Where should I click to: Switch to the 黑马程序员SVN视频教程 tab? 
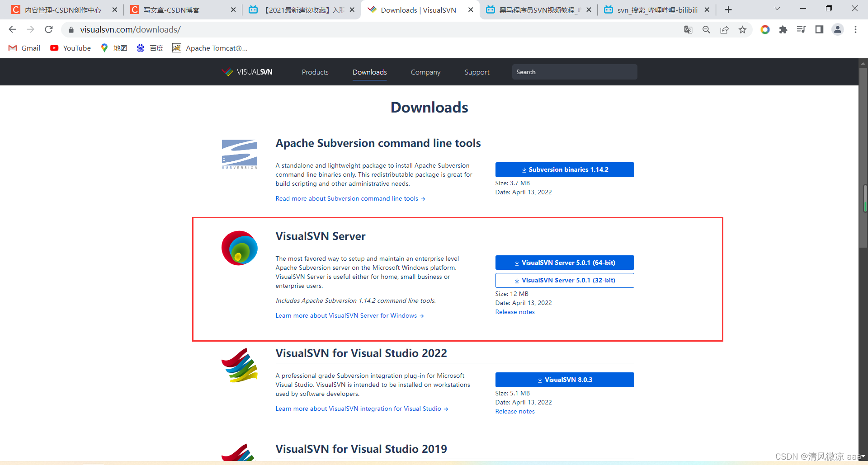(538, 9)
